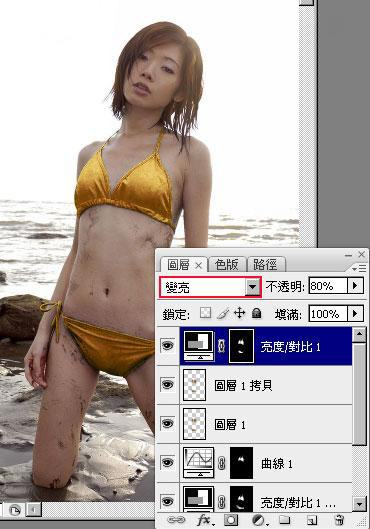
Task: Click the mask link chain on bottom 亮度/對比 1 …
Action: 221,502
